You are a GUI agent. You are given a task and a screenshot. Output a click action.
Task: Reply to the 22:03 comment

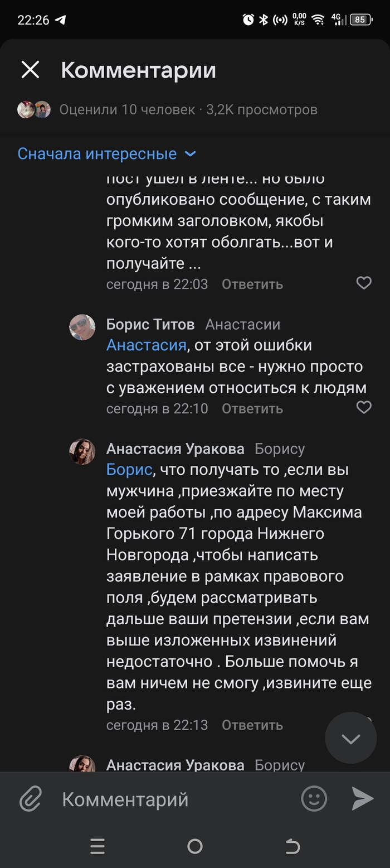pos(252,284)
